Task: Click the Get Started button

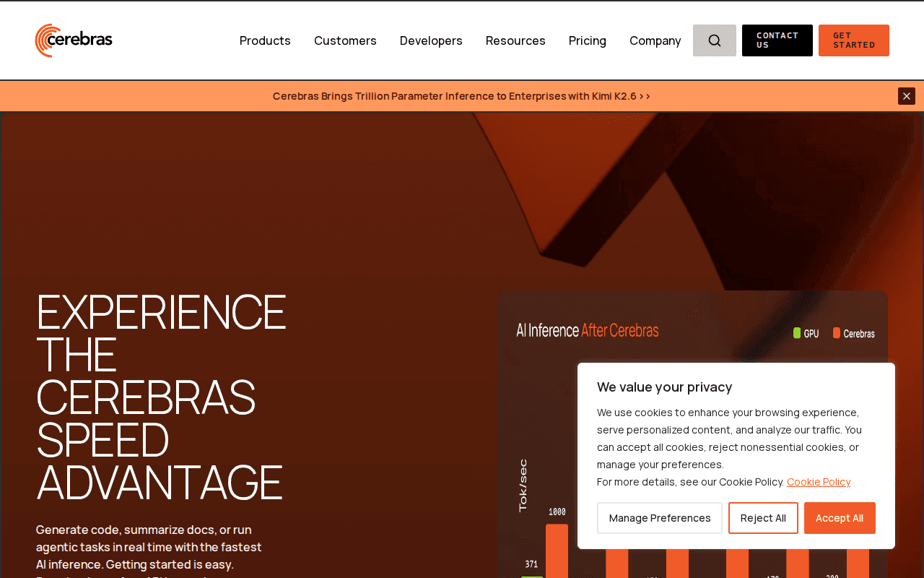Action: click(x=854, y=40)
